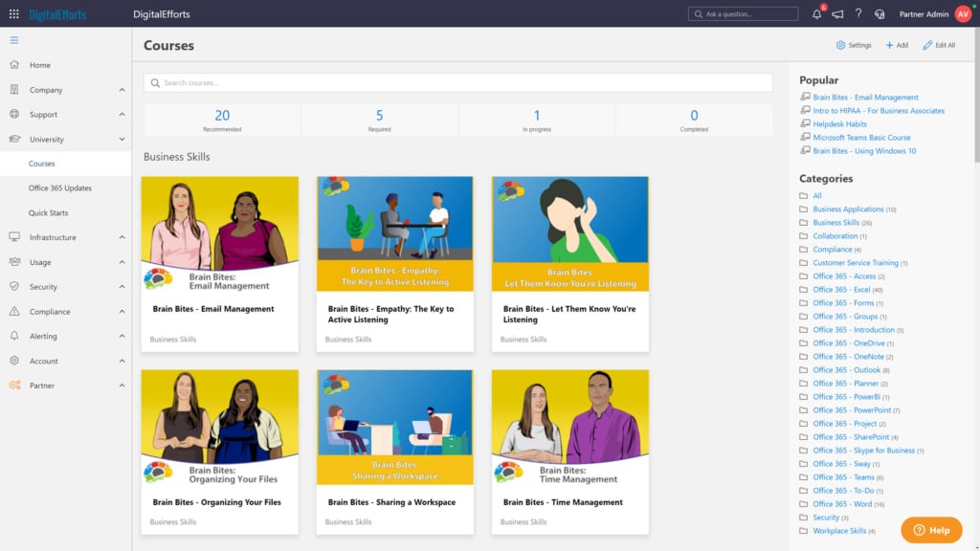The height and width of the screenshot is (551, 980).
Task: Click the magnifier in Search courses
Action: point(155,83)
